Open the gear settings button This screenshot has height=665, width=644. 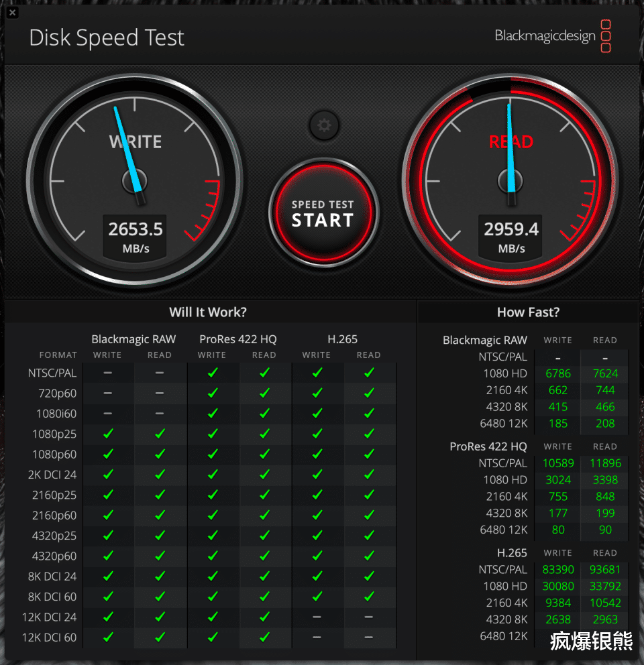click(324, 125)
